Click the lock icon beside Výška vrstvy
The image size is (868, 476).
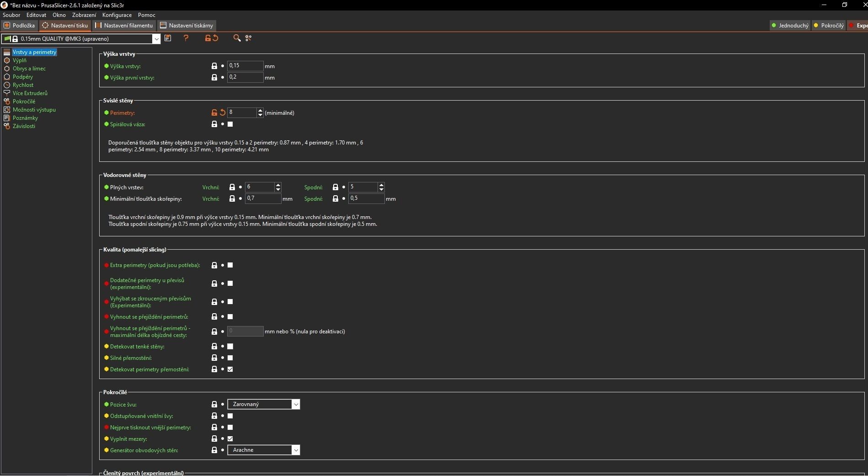click(x=214, y=66)
